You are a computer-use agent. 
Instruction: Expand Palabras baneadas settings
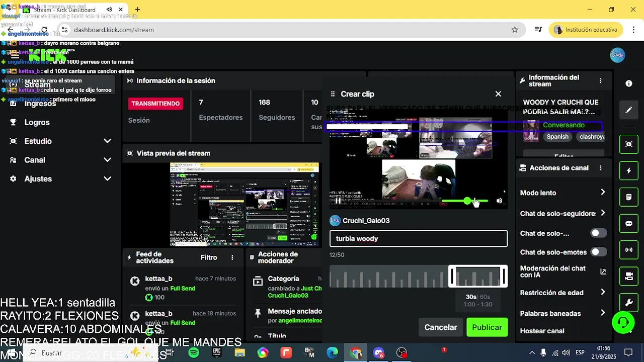603,313
